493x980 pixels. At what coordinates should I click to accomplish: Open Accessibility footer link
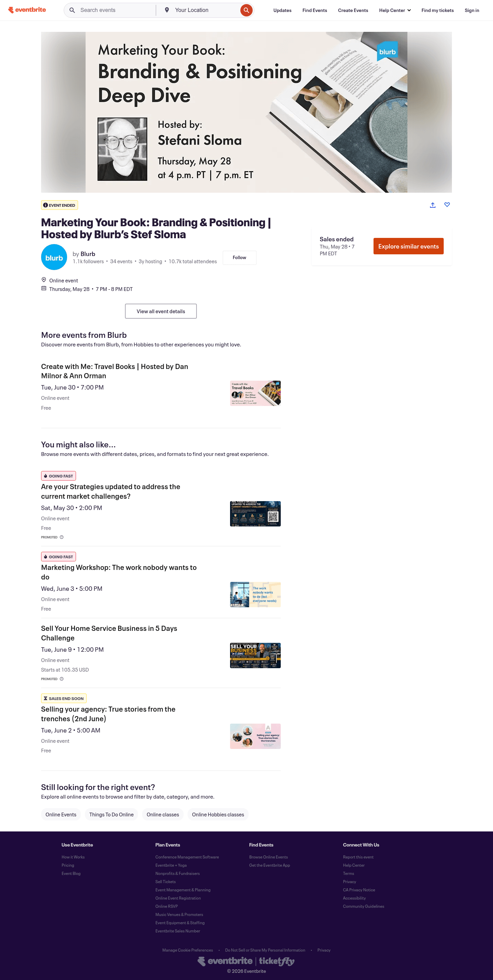pos(355,898)
